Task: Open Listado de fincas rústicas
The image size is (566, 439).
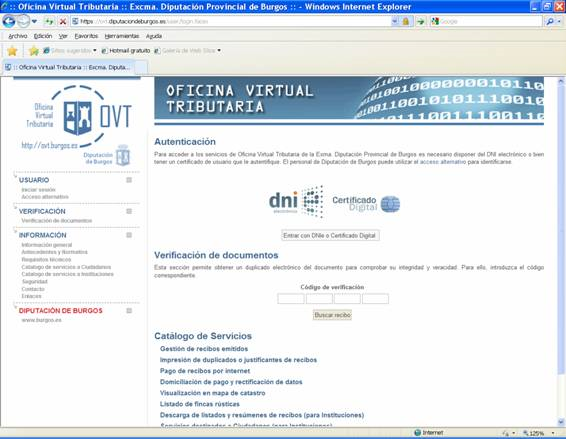Action: click(x=200, y=404)
